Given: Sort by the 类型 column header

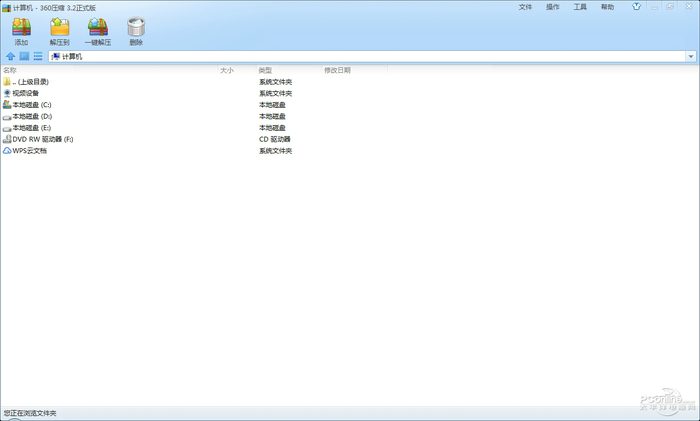Looking at the screenshot, I should (x=265, y=70).
